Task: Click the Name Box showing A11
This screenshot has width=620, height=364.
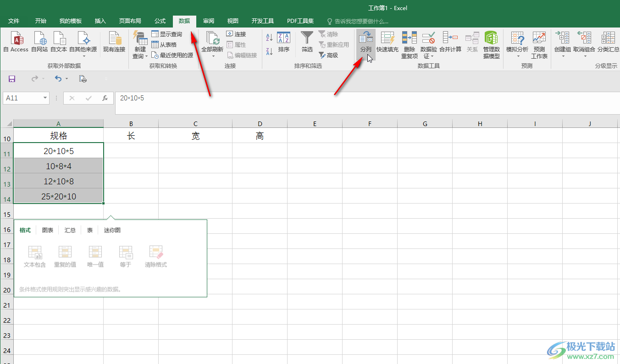Action: point(22,98)
